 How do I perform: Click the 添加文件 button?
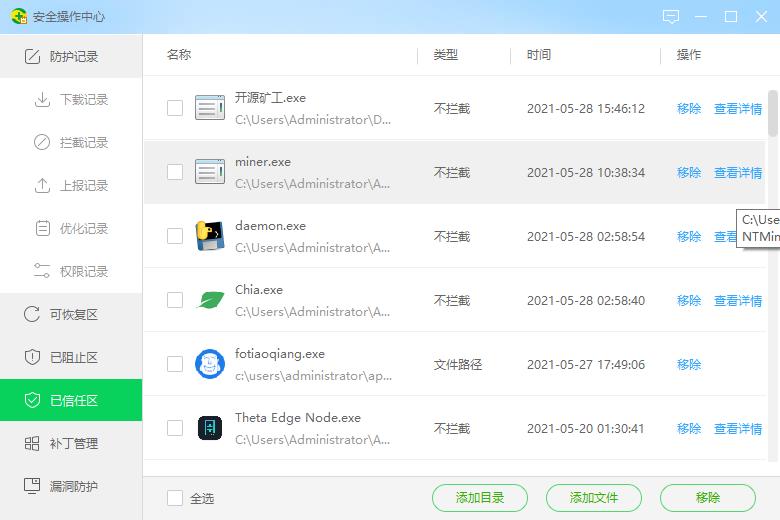pyautogui.click(x=594, y=498)
